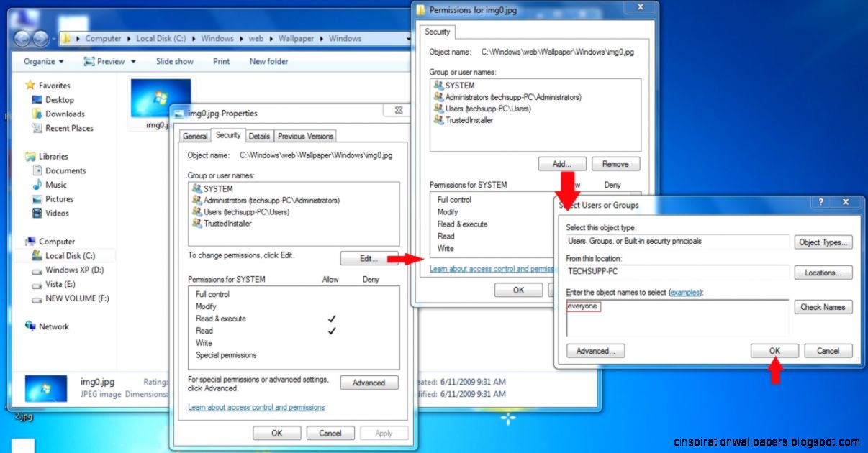
Task: Switch to the Details tab
Action: 259,136
